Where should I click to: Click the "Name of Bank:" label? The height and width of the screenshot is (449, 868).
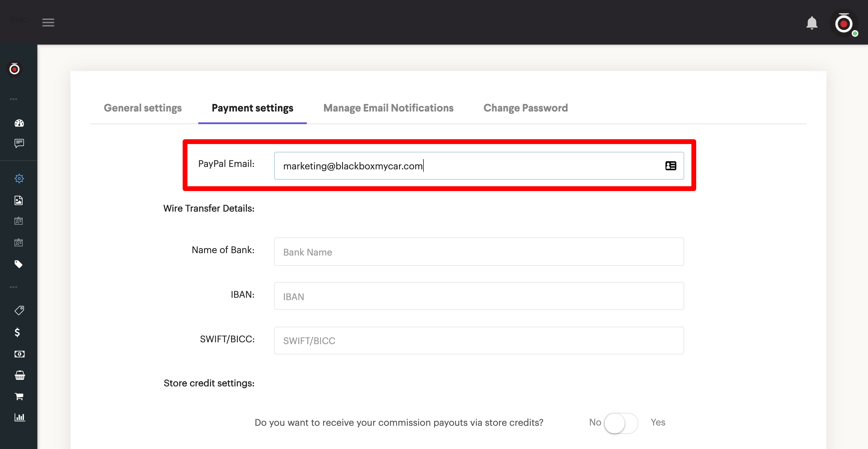click(x=223, y=250)
